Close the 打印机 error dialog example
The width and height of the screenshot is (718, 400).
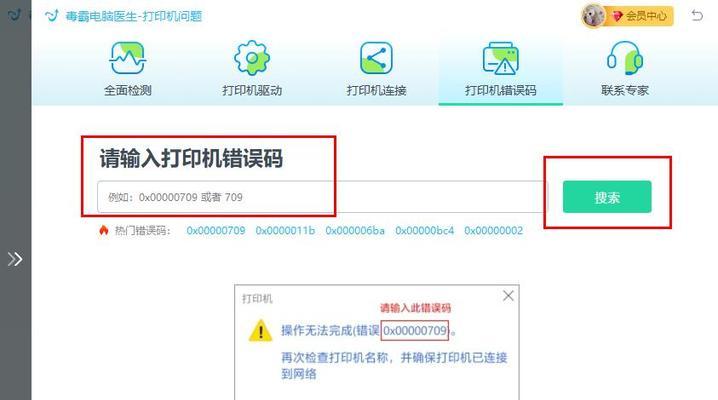pyautogui.click(x=508, y=296)
